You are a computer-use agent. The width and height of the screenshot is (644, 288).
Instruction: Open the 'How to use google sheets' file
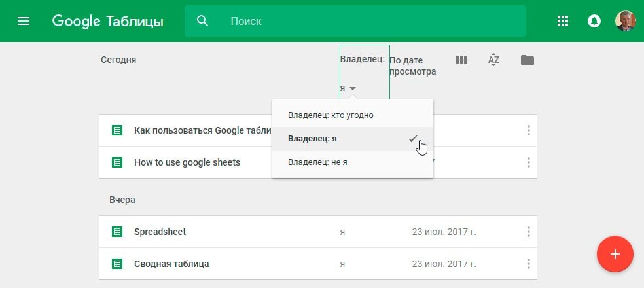(187, 162)
